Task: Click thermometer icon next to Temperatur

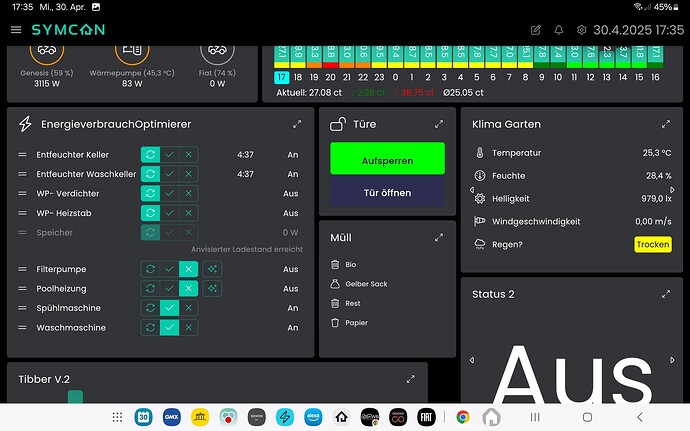Action: click(x=480, y=153)
